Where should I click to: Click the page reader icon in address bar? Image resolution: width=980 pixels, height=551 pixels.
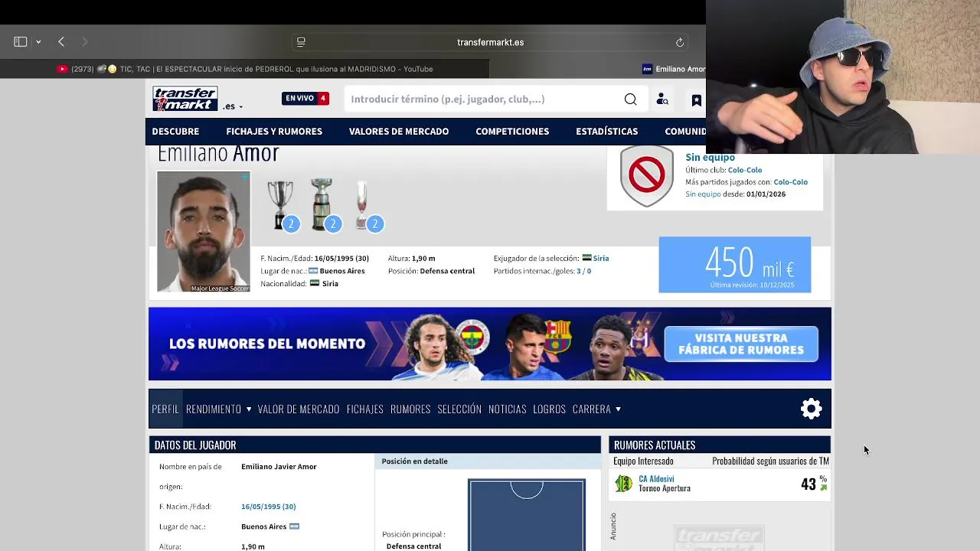click(x=301, y=42)
